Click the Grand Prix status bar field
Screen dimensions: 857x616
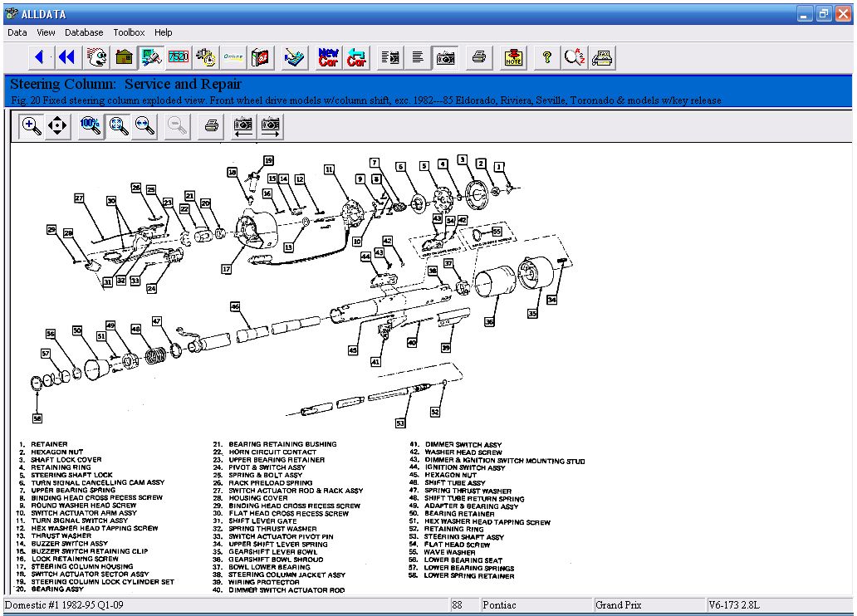click(x=648, y=605)
